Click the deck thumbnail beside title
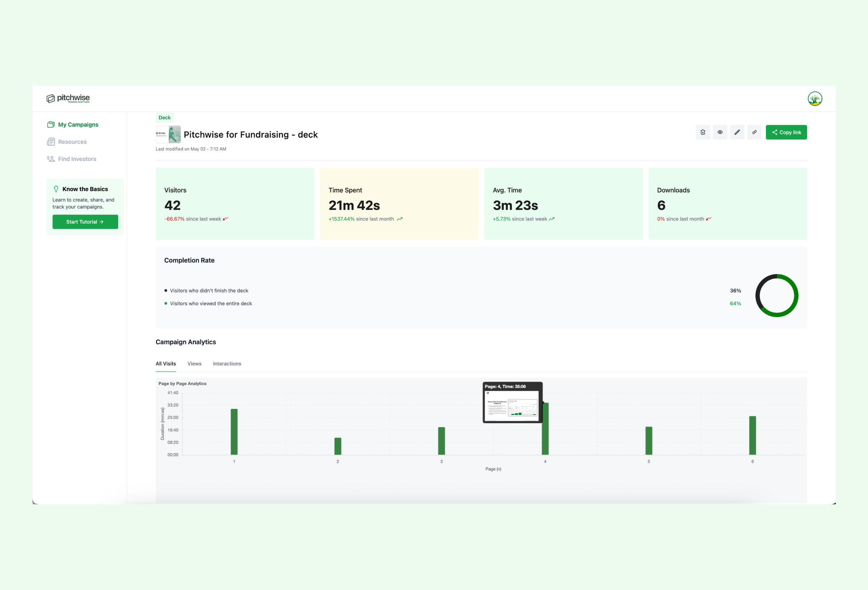 tap(168, 134)
